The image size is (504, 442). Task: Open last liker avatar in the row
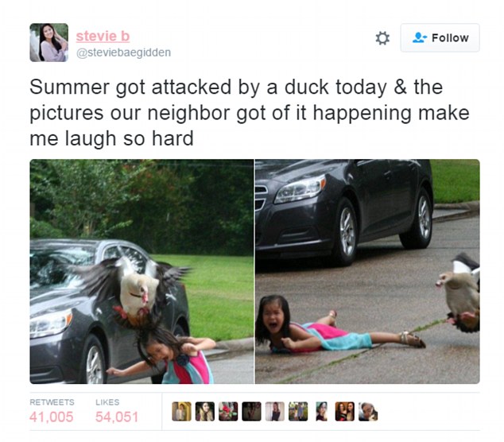368,412
